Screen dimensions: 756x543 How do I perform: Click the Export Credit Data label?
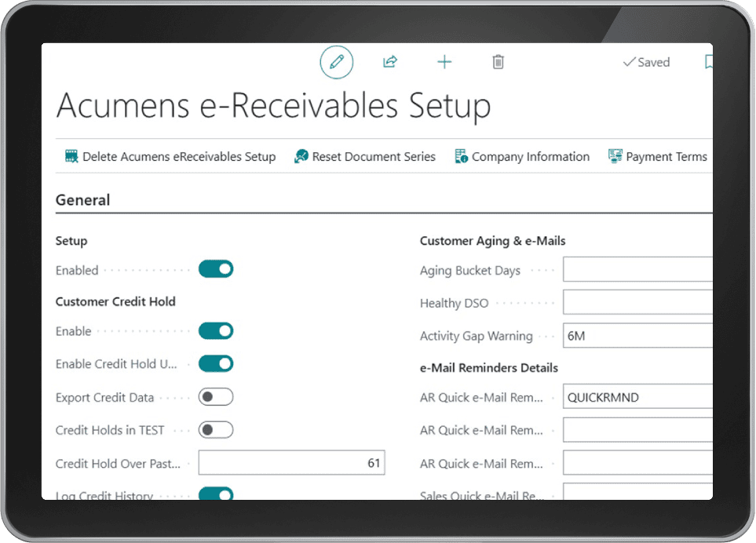(x=104, y=398)
